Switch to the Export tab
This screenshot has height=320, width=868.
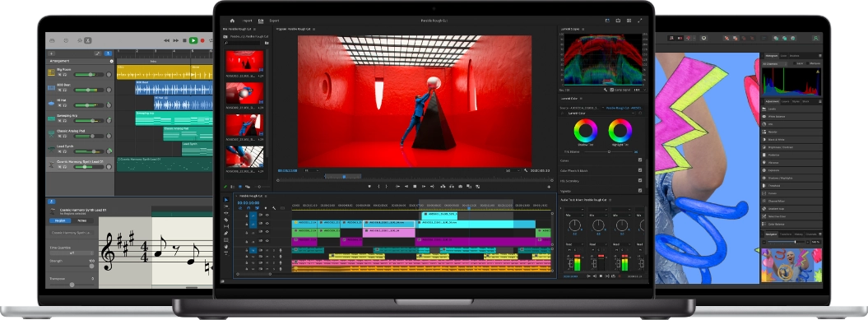[274, 21]
